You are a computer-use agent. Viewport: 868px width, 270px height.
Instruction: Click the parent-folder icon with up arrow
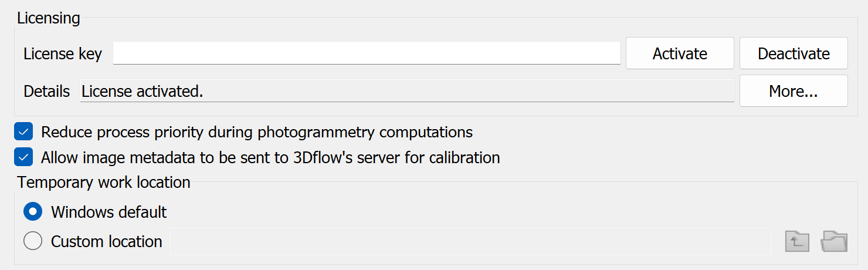click(x=797, y=241)
